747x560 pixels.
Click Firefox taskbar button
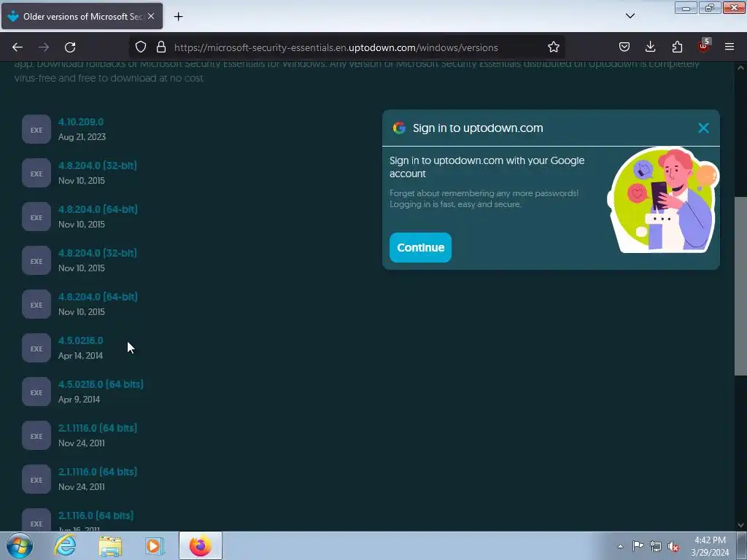click(201, 545)
